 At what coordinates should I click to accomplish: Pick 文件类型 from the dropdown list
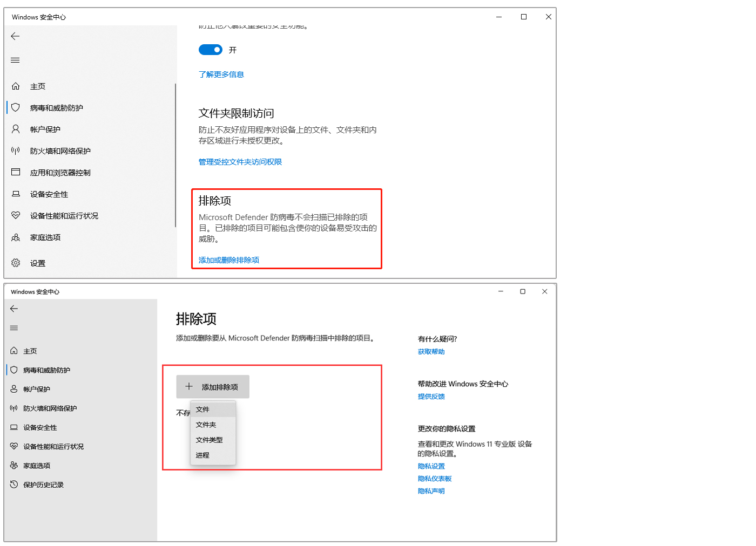[209, 440]
